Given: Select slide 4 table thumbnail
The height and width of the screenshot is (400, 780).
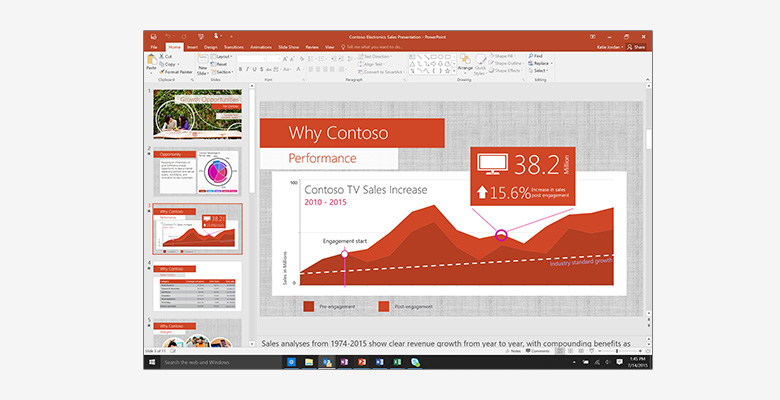Looking at the screenshot, I should [197, 286].
